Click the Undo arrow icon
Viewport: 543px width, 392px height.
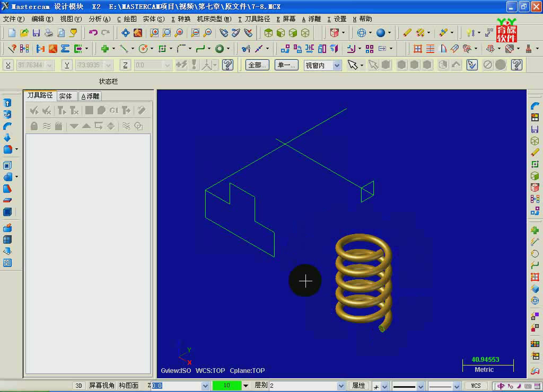pos(93,33)
